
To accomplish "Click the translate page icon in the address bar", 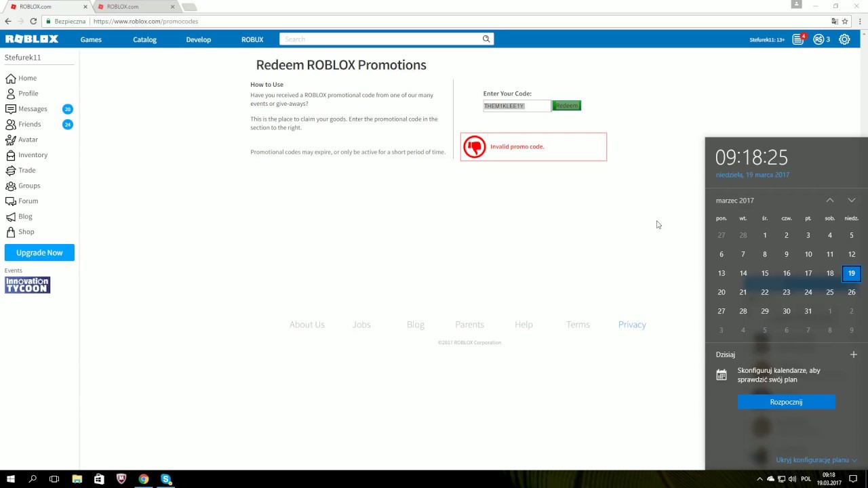I will pyautogui.click(x=835, y=22).
